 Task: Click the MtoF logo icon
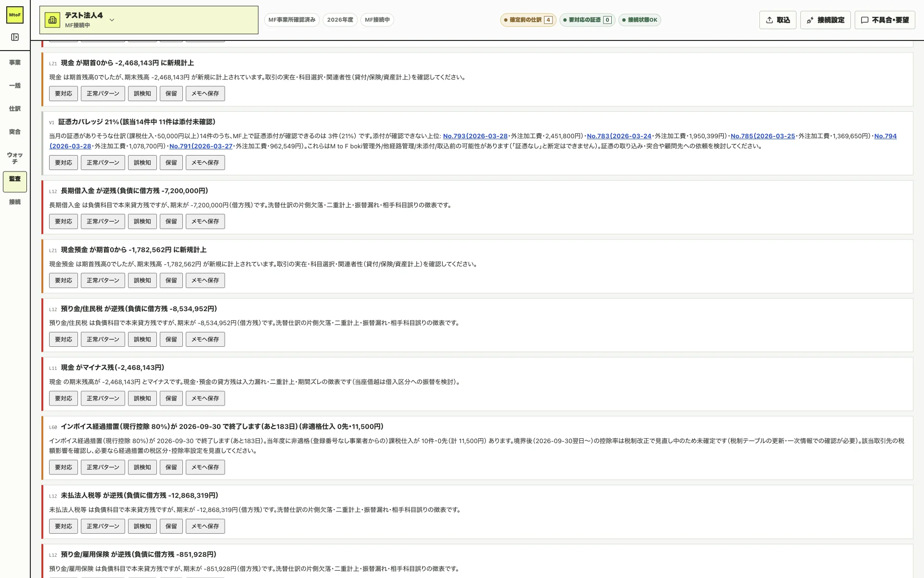coord(15,15)
